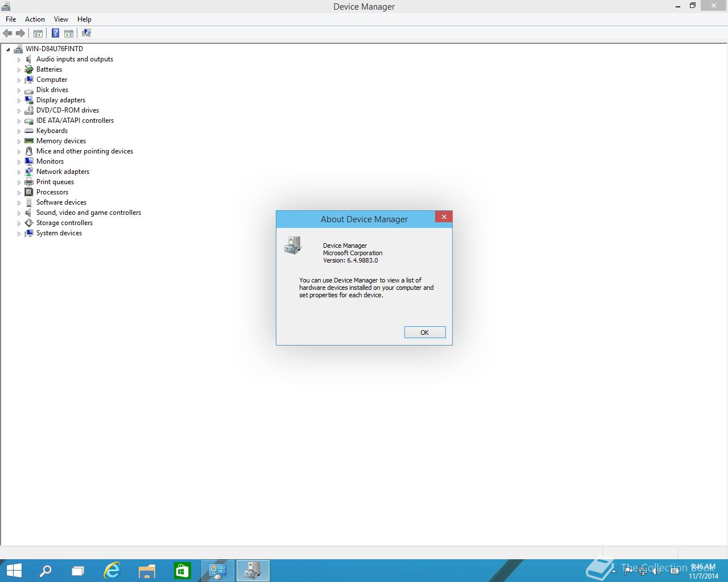Viewport: 728px width, 582px height.
Task: Click the Monitors icon
Action: tap(29, 161)
